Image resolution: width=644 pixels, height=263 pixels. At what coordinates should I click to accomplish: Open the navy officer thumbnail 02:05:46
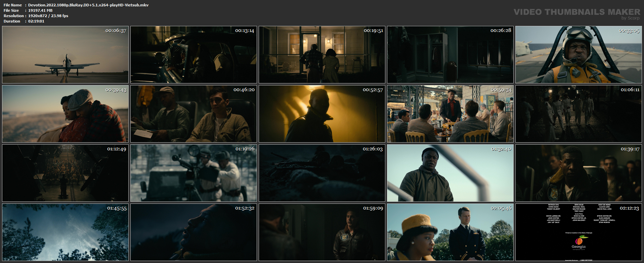(x=450, y=232)
